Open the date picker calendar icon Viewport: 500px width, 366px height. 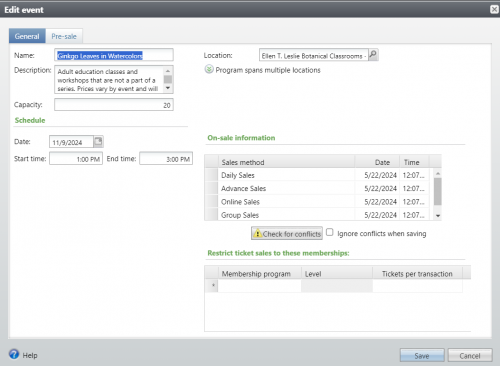pyautogui.click(x=98, y=142)
